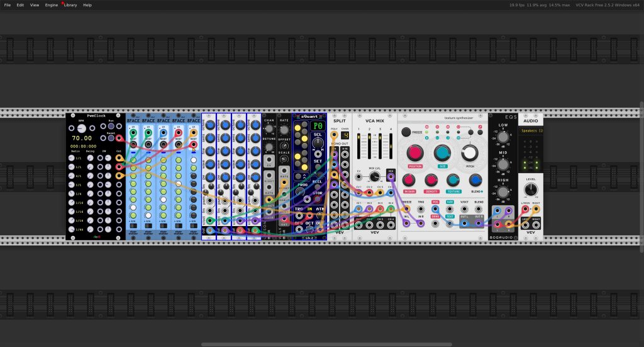Click the DENSITY knob

pos(431,180)
